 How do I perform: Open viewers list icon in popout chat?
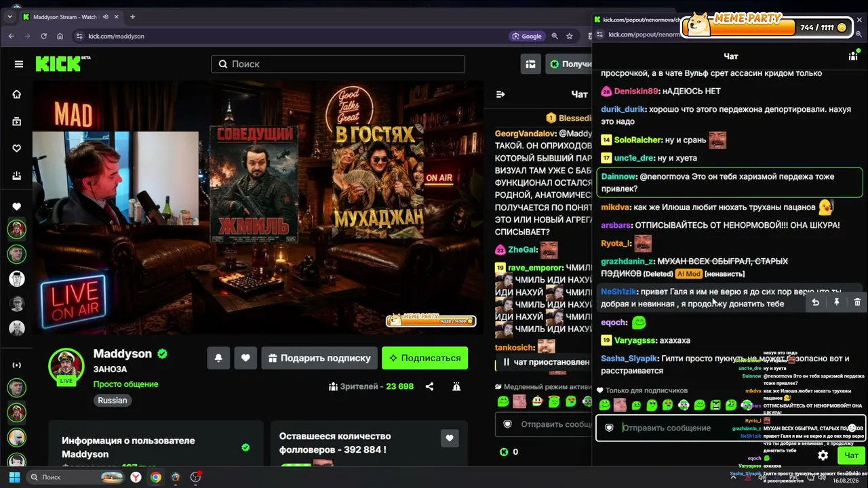pos(853,56)
